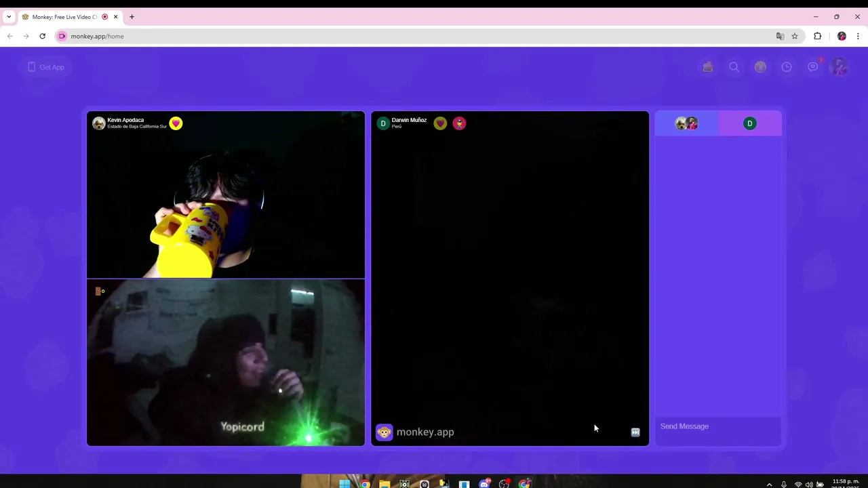This screenshot has height=488, width=868.
Task: Click the heart badge beside Darwin Muñoz
Action: pyautogui.click(x=441, y=123)
